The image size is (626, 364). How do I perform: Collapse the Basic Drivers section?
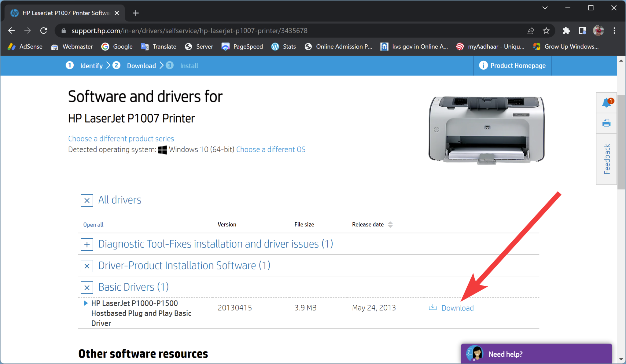(87, 287)
